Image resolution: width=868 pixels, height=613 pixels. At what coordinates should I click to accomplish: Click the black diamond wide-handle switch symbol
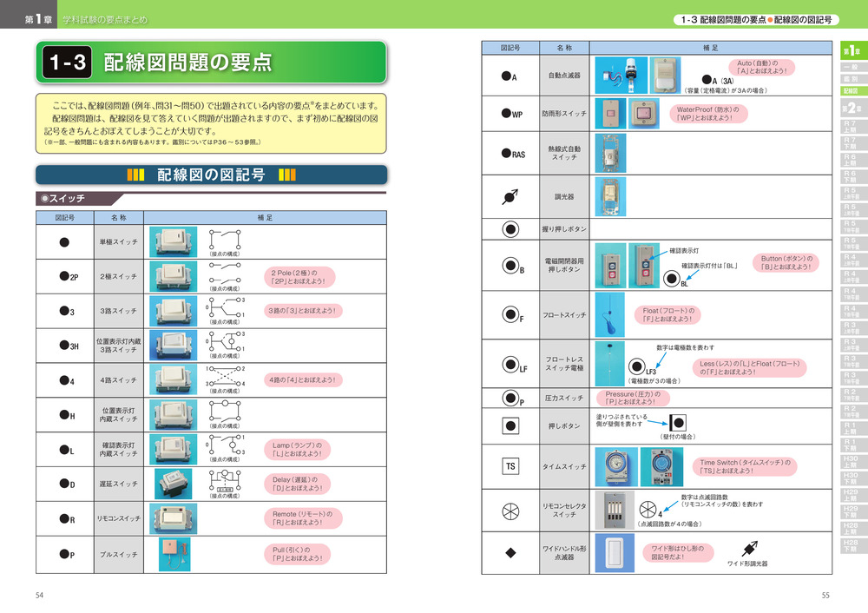pyautogui.click(x=510, y=551)
